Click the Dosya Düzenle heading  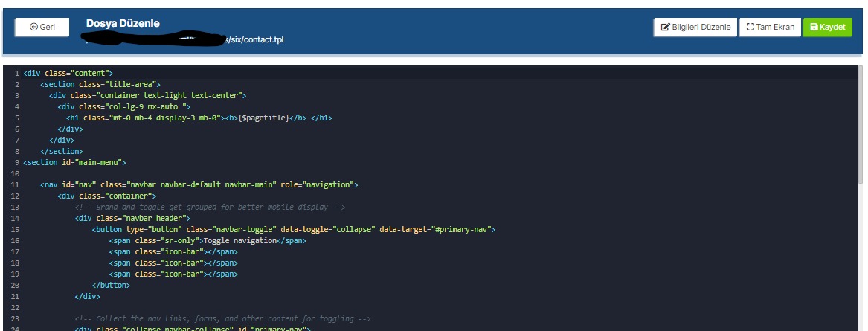click(x=123, y=23)
